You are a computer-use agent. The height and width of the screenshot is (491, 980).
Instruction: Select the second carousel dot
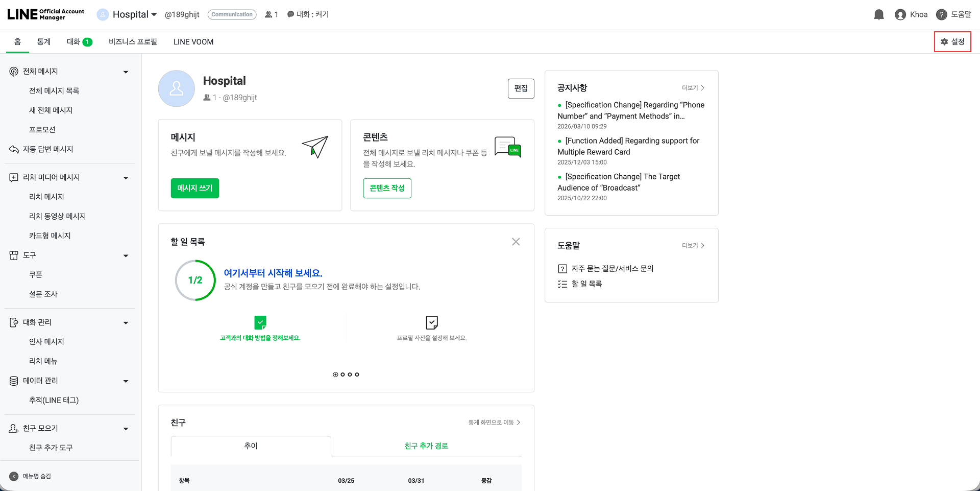pos(342,374)
